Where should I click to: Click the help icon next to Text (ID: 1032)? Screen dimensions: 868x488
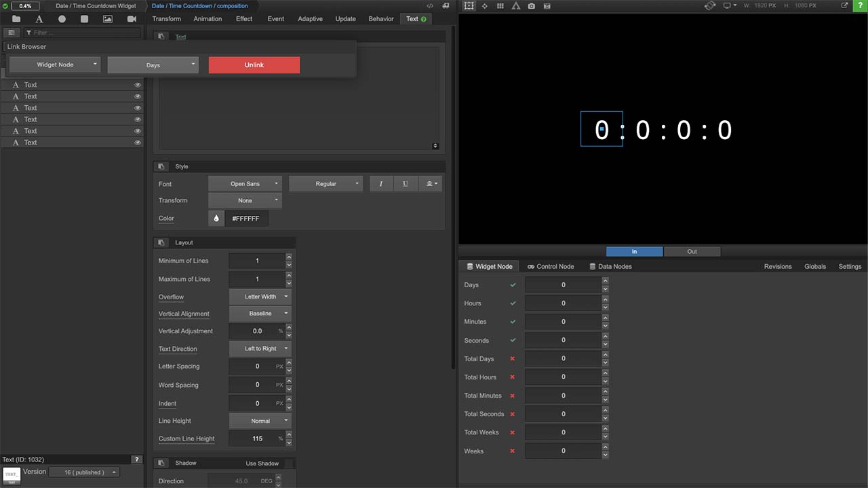[x=136, y=459]
